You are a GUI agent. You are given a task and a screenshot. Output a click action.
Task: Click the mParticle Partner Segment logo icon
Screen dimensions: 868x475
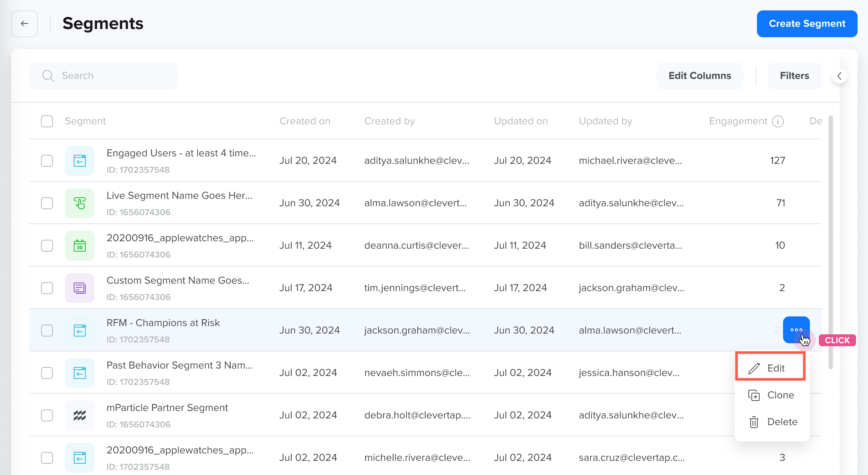pos(80,415)
